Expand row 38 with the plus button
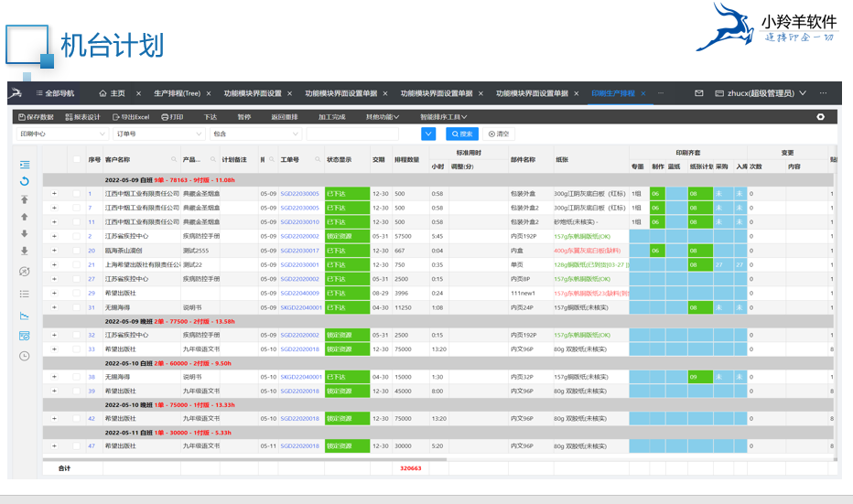This screenshot has width=853, height=504. click(54, 377)
